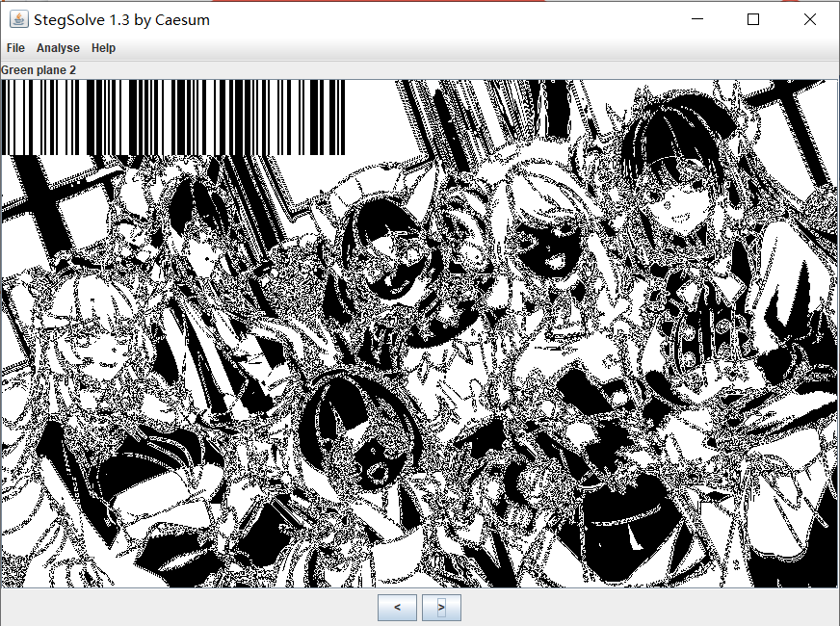The width and height of the screenshot is (840, 626).
Task: Minimize the StegSolve window
Action: [x=697, y=19]
